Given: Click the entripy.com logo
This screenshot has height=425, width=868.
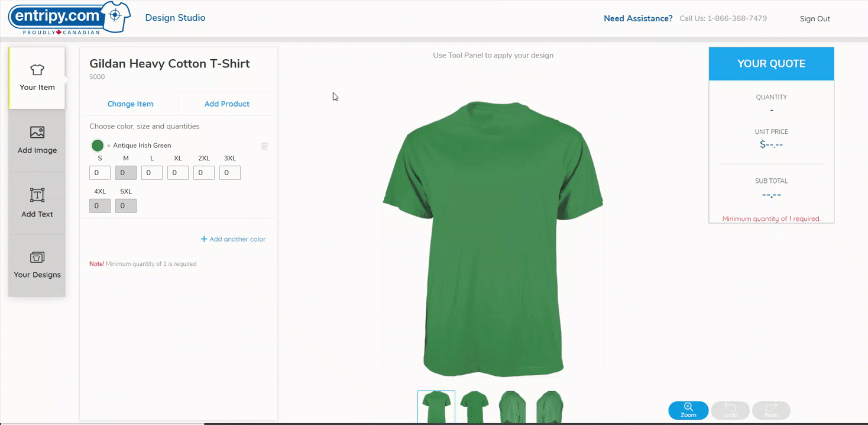Looking at the screenshot, I should [x=70, y=18].
